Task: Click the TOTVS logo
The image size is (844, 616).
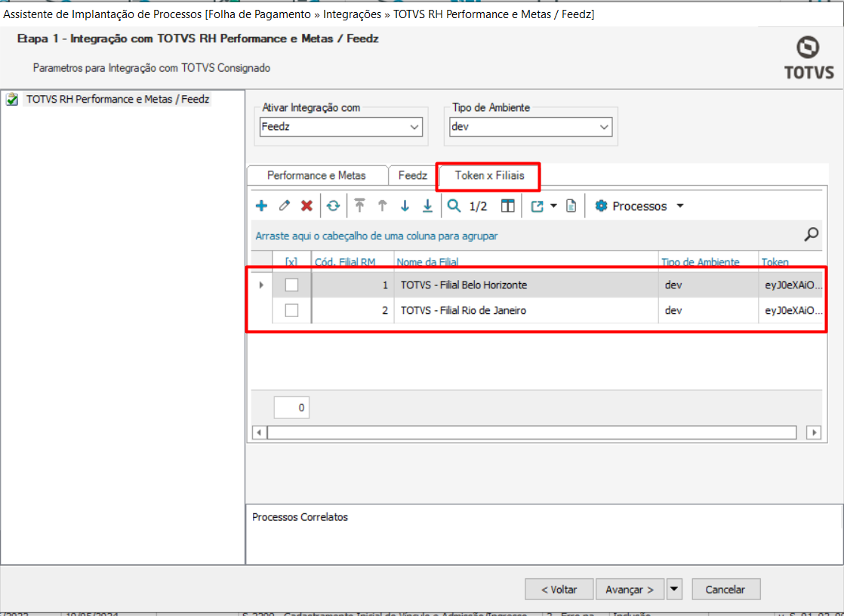Action: 809,57
